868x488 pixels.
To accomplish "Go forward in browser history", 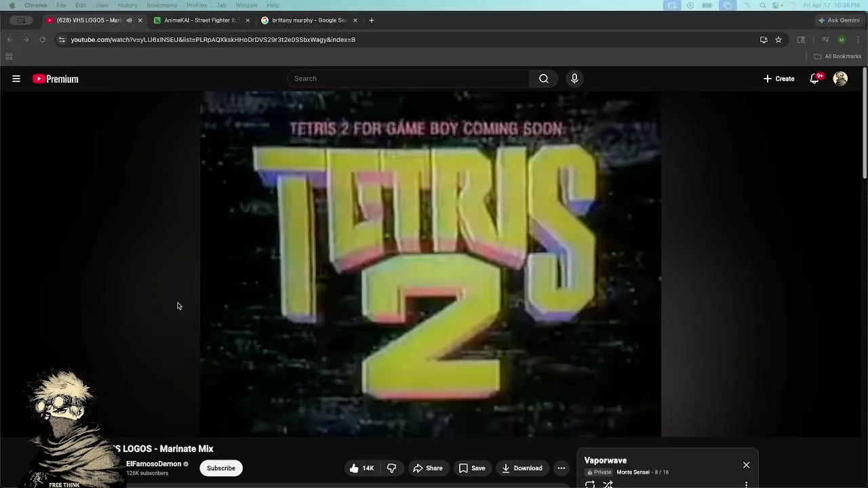I will (26, 40).
